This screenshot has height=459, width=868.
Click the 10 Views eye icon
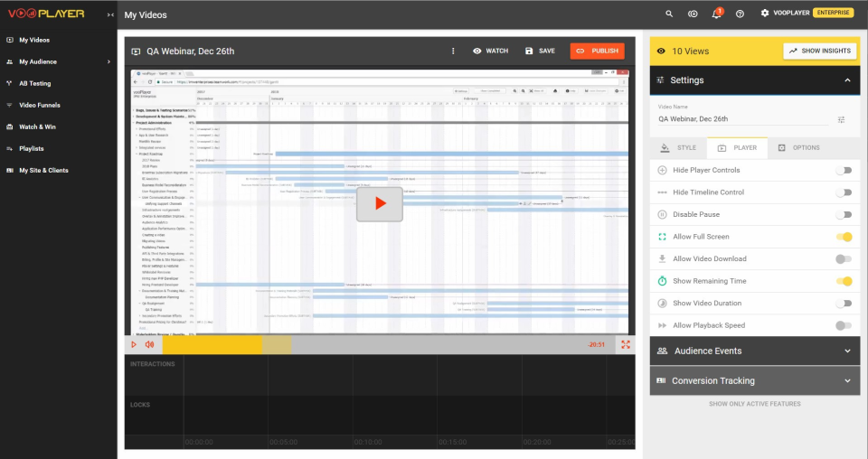coord(661,51)
